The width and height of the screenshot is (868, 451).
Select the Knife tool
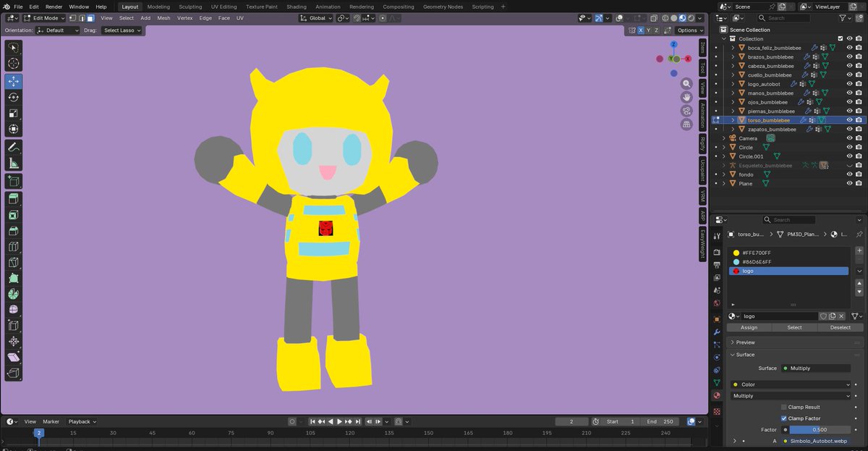13,263
